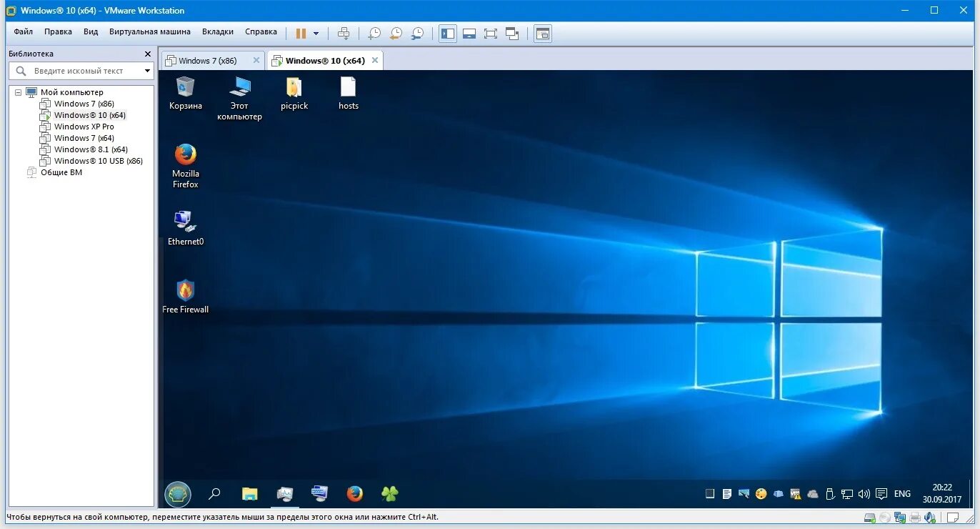Toggle the library sidebar view icon
Screen dimensions: 980x529
point(448,33)
